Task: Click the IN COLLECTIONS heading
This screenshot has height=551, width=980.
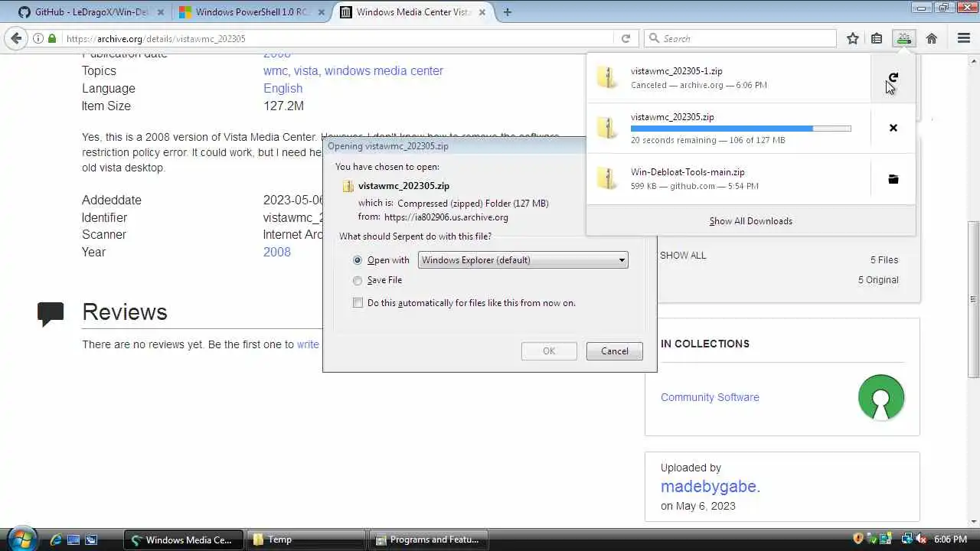Action: coord(705,344)
